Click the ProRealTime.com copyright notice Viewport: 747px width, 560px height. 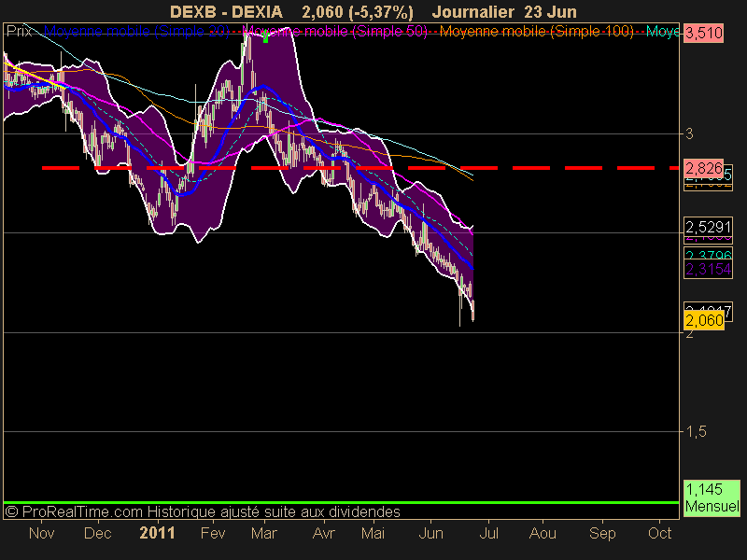point(203,511)
